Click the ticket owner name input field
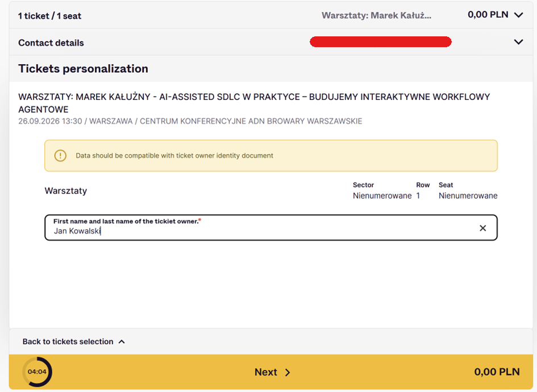This screenshot has height=392, width=537. point(271,228)
